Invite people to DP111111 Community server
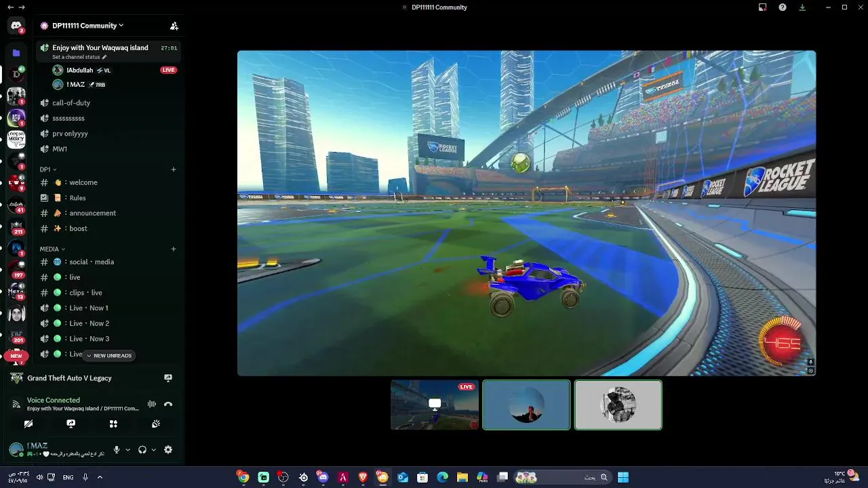The width and height of the screenshot is (868, 488). 174,26
